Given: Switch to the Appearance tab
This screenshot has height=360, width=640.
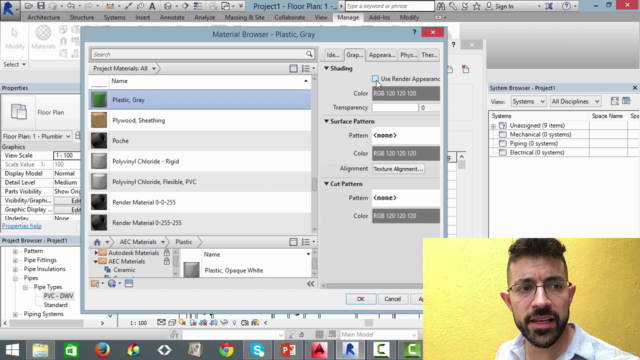Looking at the screenshot, I should click(381, 55).
